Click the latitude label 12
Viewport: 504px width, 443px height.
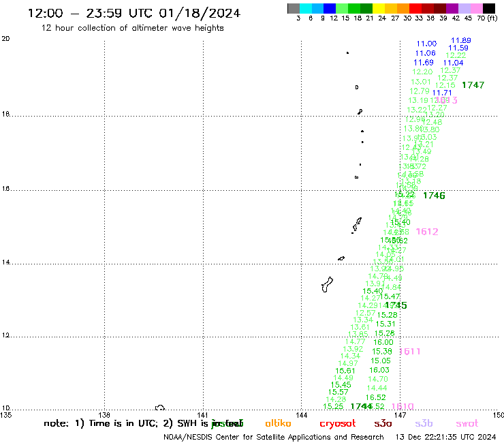[x=5, y=335]
